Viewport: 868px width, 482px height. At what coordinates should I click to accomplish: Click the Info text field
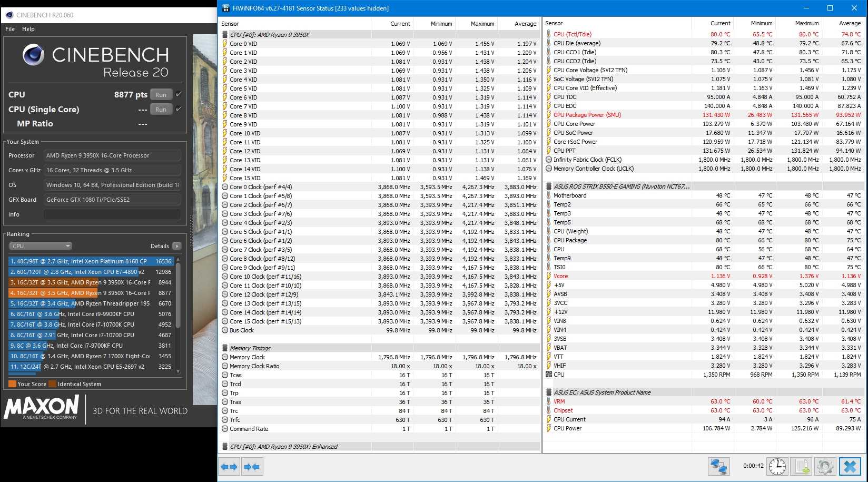(x=112, y=214)
